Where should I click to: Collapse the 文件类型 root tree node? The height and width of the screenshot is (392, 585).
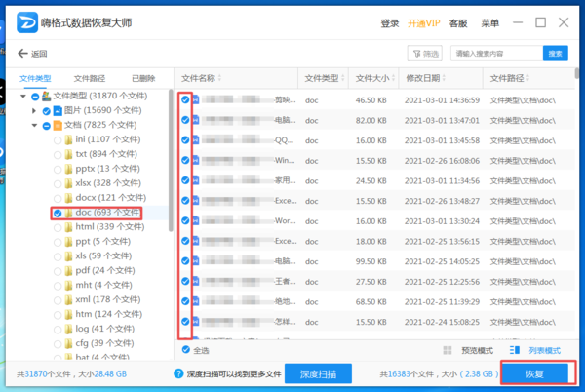(23, 96)
